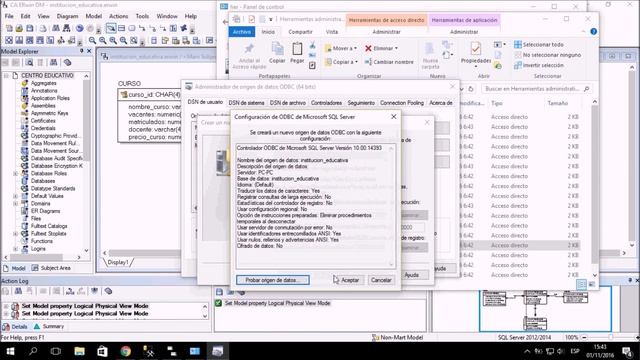
Task: Expand the Logins tree node
Action: click(16, 249)
